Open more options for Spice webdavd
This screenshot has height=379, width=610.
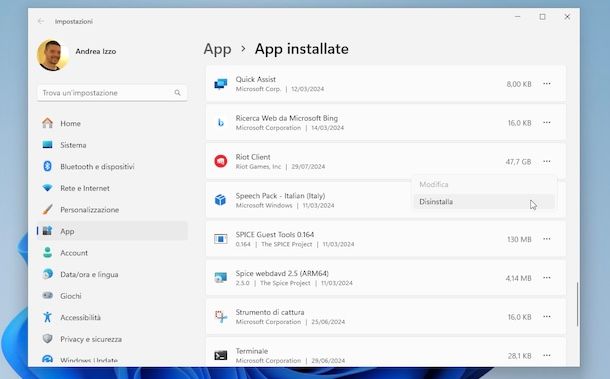pos(547,277)
